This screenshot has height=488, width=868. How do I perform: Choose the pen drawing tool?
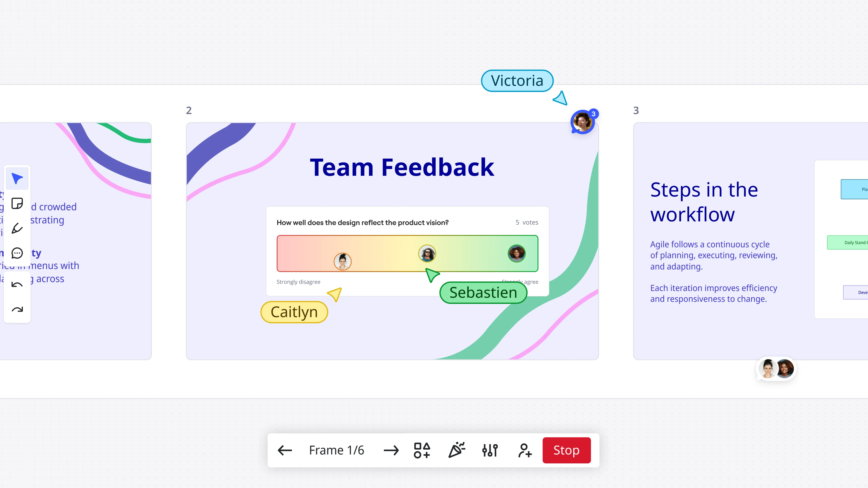(x=17, y=228)
